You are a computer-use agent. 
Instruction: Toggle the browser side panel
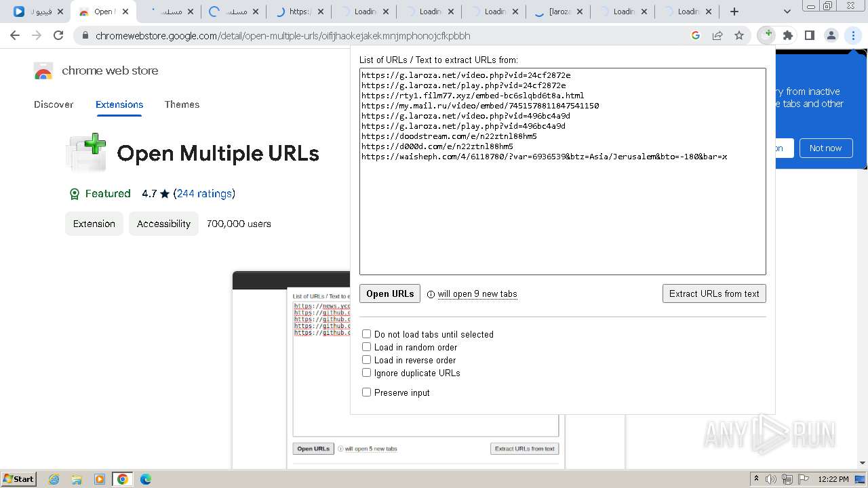pos(809,35)
